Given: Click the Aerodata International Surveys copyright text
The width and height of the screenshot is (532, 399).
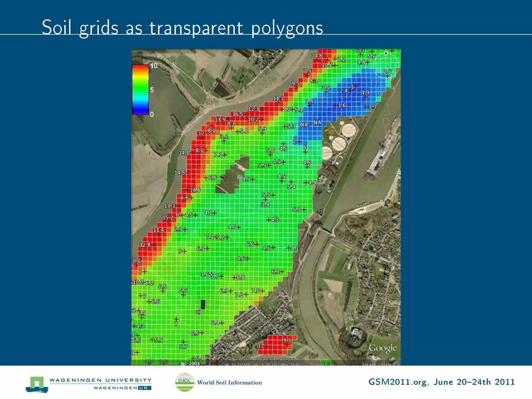Looking at the screenshot, I should click(266, 360).
